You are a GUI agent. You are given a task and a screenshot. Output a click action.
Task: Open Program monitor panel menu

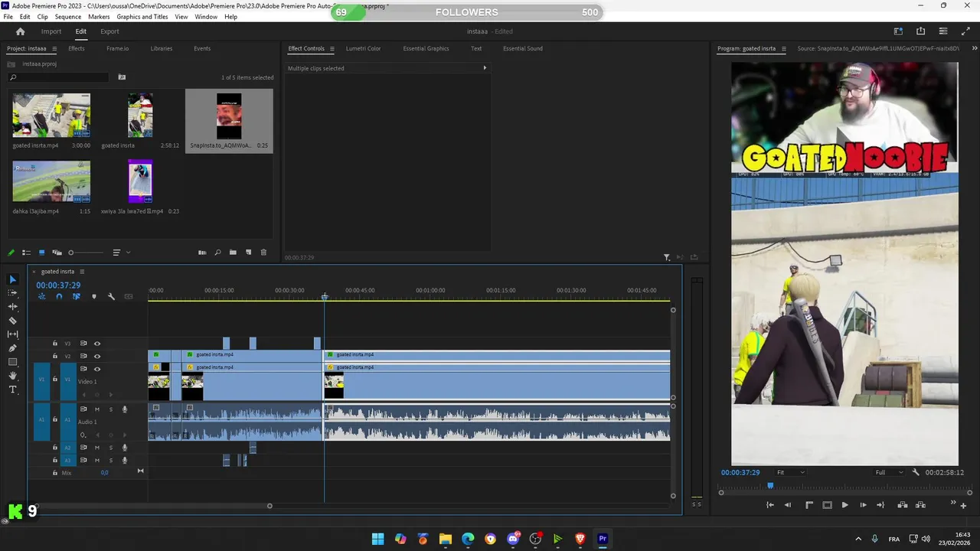click(783, 49)
